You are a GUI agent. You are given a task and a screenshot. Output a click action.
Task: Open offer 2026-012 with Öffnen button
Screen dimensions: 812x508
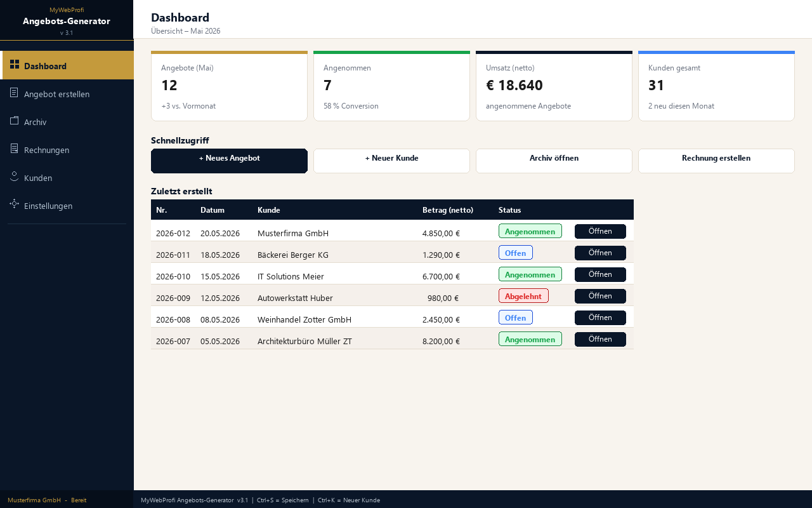[x=600, y=231]
